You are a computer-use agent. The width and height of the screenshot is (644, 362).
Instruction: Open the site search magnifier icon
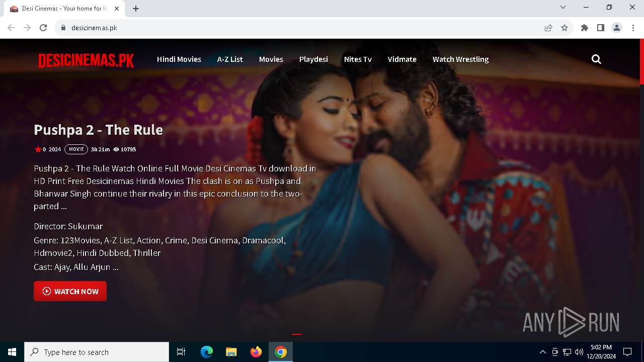pyautogui.click(x=596, y=59)
